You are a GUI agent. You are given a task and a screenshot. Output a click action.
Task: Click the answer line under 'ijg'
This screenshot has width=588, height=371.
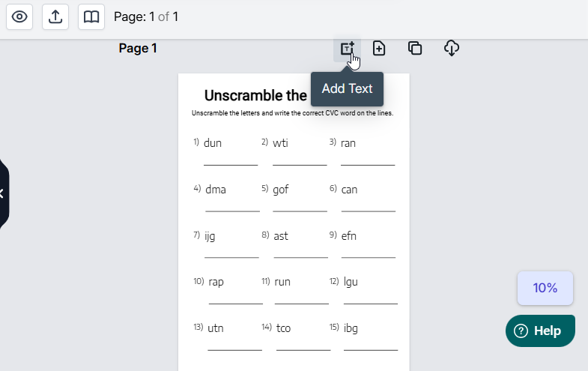click(231, 256)
